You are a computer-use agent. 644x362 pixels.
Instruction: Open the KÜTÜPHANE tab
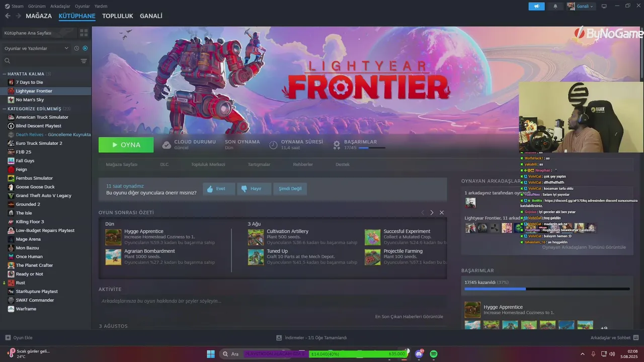point(77,16)
